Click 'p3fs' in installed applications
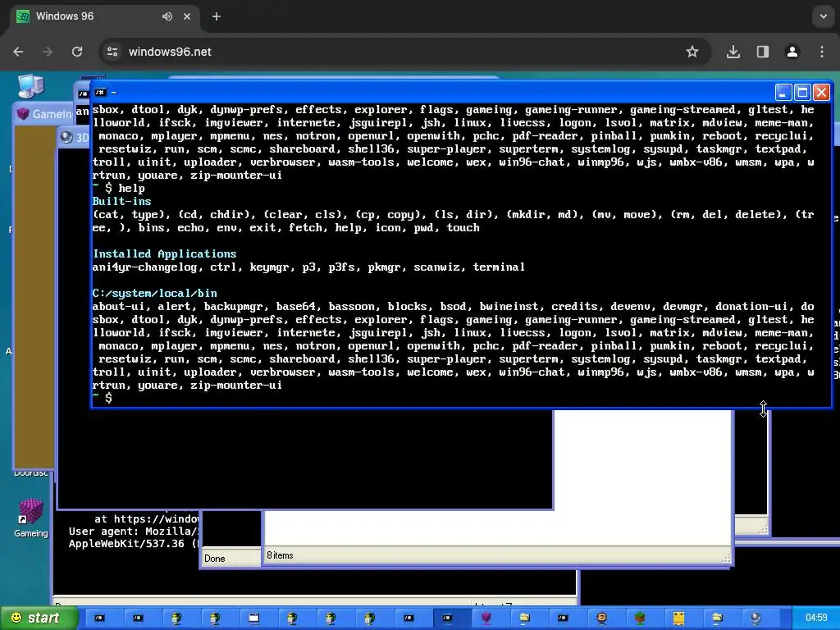The height and width of the screenshot is (630, 840). (342, 267)
